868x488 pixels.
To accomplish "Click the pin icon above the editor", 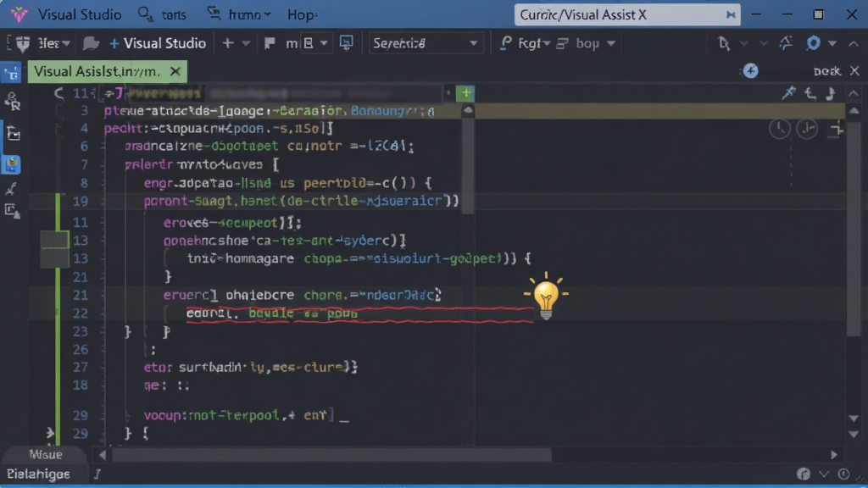I will [788, 93].
